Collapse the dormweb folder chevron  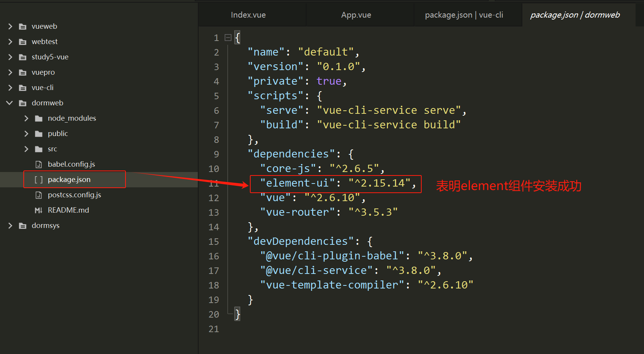tap(10, 103)
